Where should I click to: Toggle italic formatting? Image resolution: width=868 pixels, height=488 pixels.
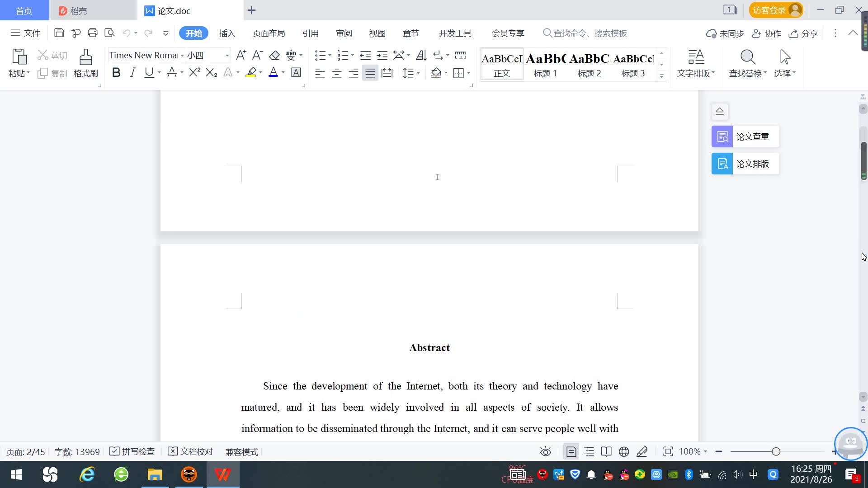pyautogui.click(x=132, y=72)
